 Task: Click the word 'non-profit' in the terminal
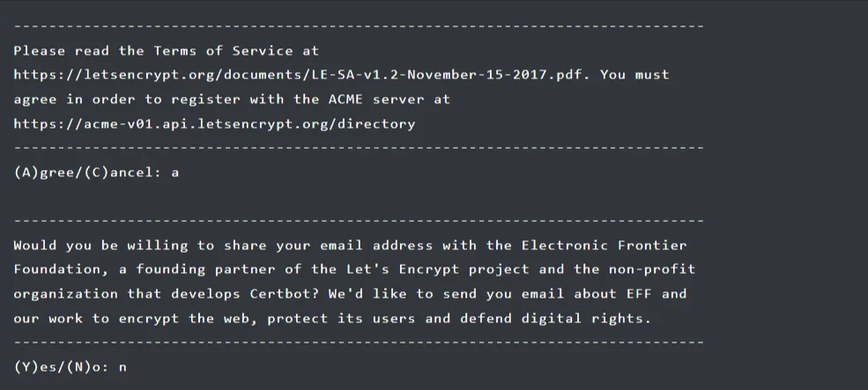pos(652,269)
